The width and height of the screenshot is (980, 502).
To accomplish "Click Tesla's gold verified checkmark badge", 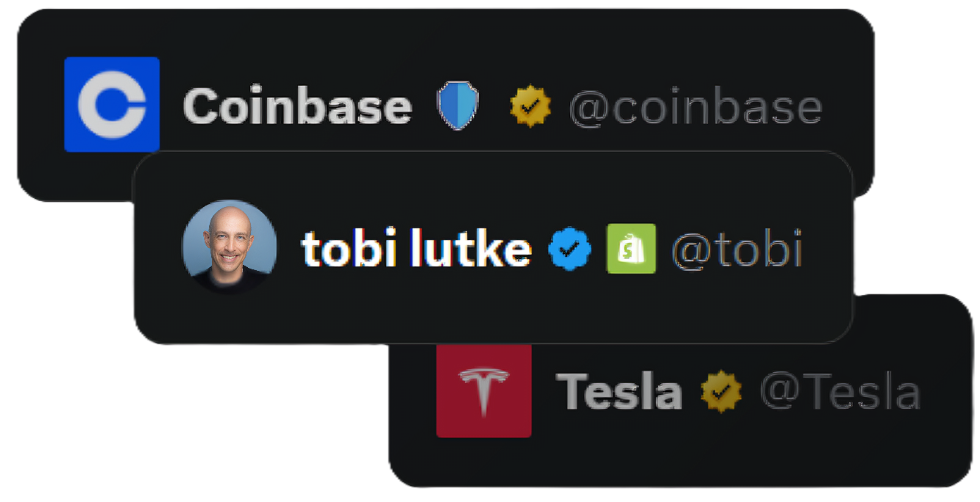I will click(x=721, y=391).
